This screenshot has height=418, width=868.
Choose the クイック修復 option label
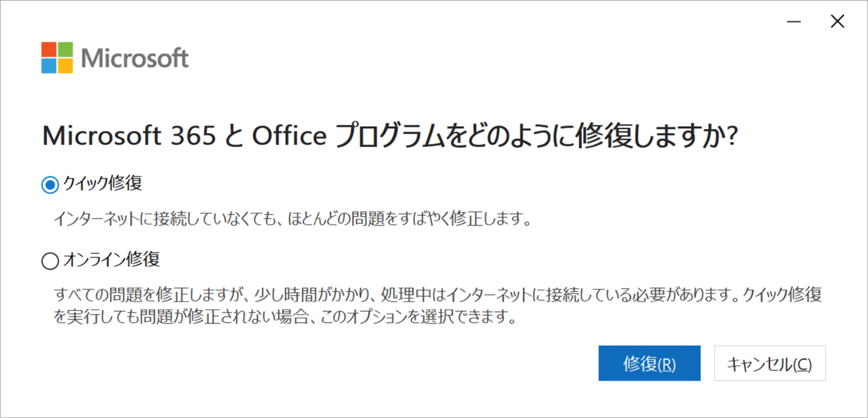tap(103, 183)
